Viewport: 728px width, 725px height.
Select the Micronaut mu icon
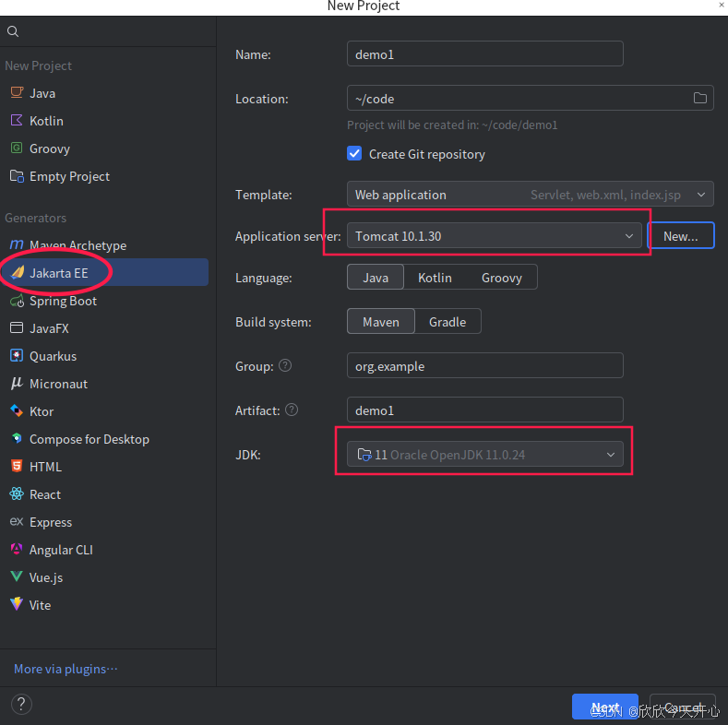tap(17, 384)
